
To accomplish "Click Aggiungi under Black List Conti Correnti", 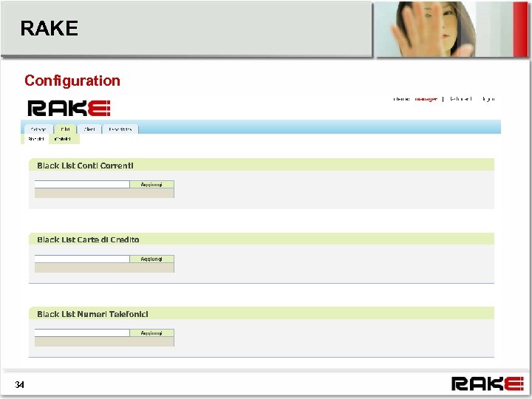I will 151,184.
